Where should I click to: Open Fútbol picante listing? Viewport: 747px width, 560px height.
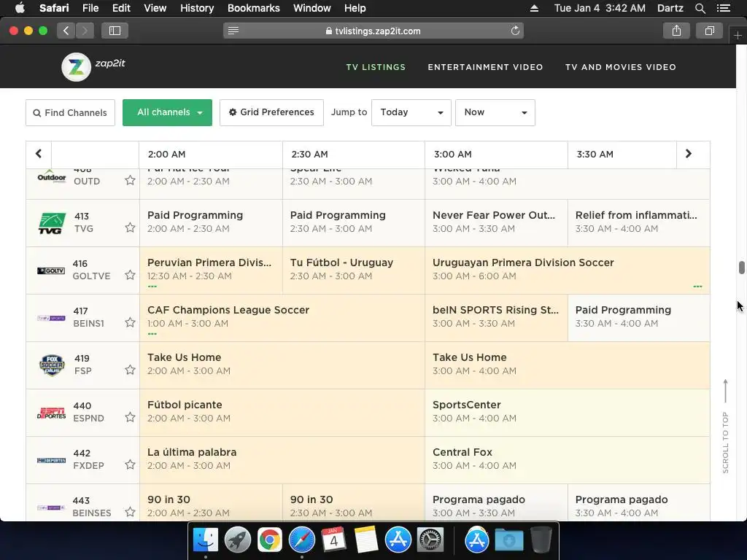click(x=282, y=413)
